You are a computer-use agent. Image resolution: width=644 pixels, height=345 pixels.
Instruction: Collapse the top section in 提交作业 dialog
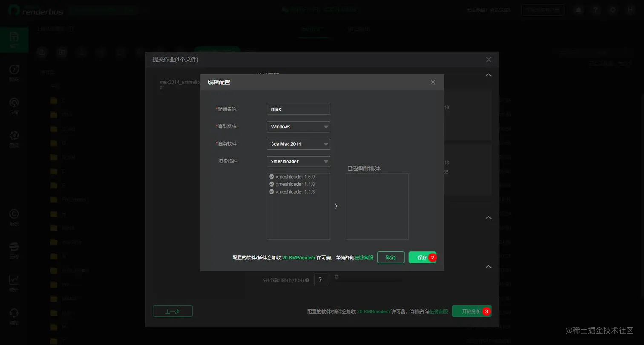pyautogui.click(x=489, y=75)
